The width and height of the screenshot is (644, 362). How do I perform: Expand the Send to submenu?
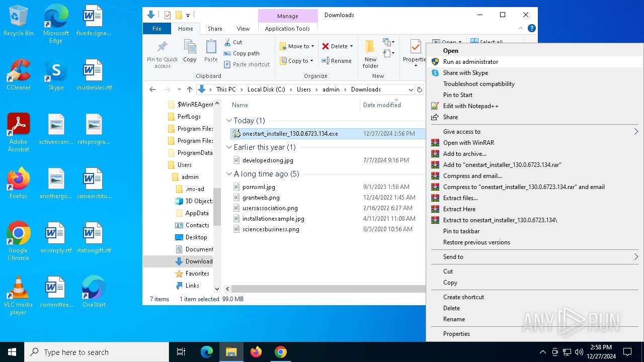[535, 257]
